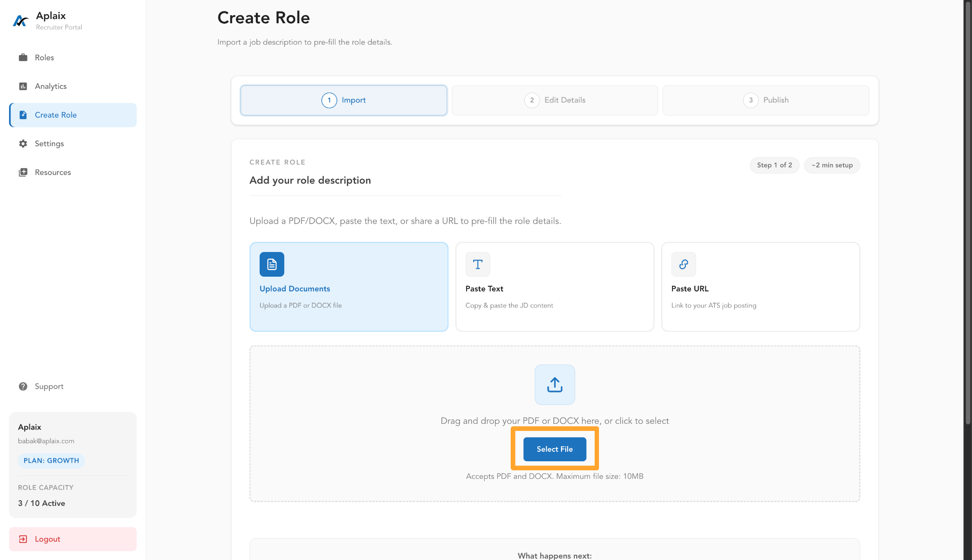The width and height of the screenshot is (972, 560).
Task: Open Settings from sidebar
Action: tap(73, 144)
